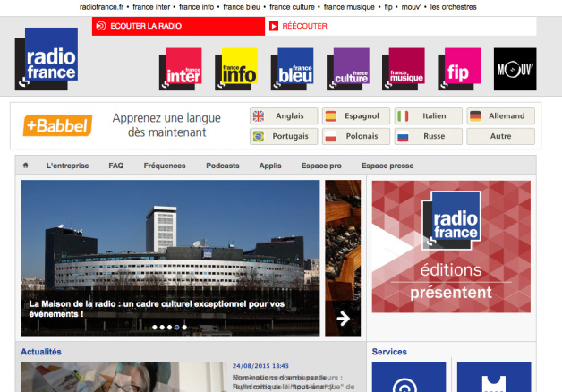Screen dimensions: 562x392
Task: Click 'Apprenez une langue dès maintenant' ad text
Action: (x=166, y=125)
